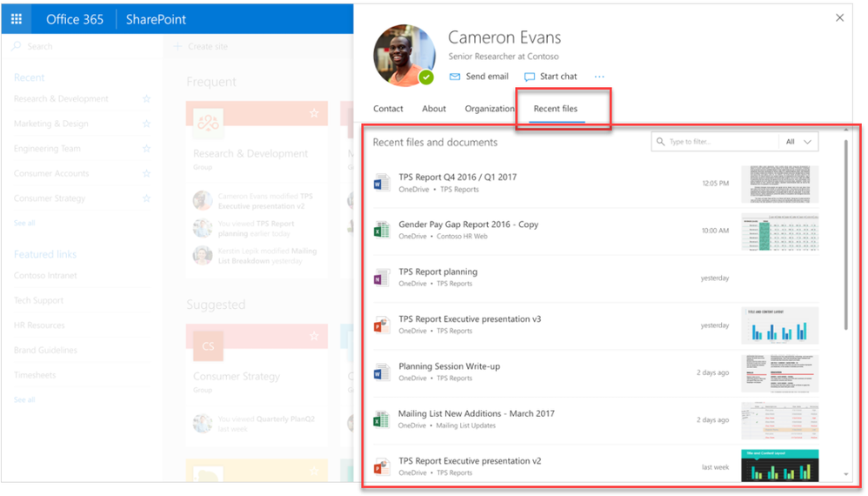Click Excel icon for Mailing List New Additions
Viewport: 868px width, 496px height.
(381, 419)
